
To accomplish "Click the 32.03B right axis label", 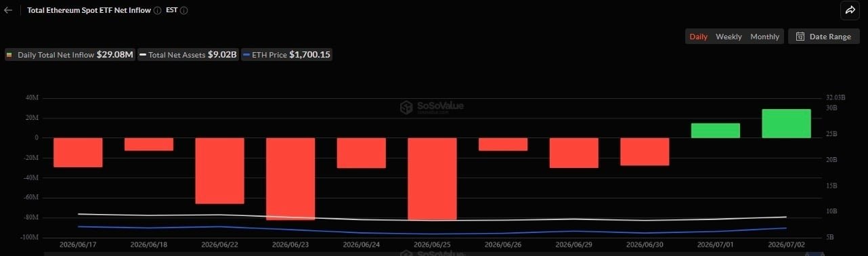I will click(x=836, y=98).
